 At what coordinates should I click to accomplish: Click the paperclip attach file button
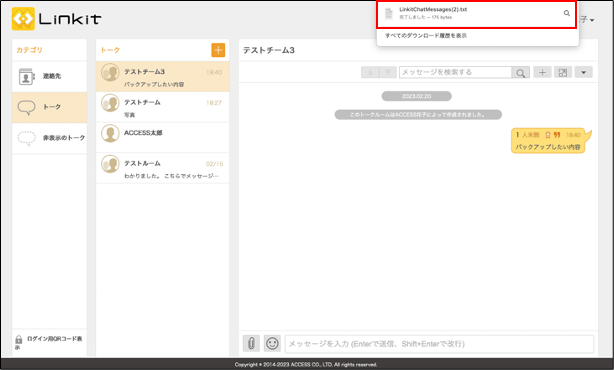[251, 344]
